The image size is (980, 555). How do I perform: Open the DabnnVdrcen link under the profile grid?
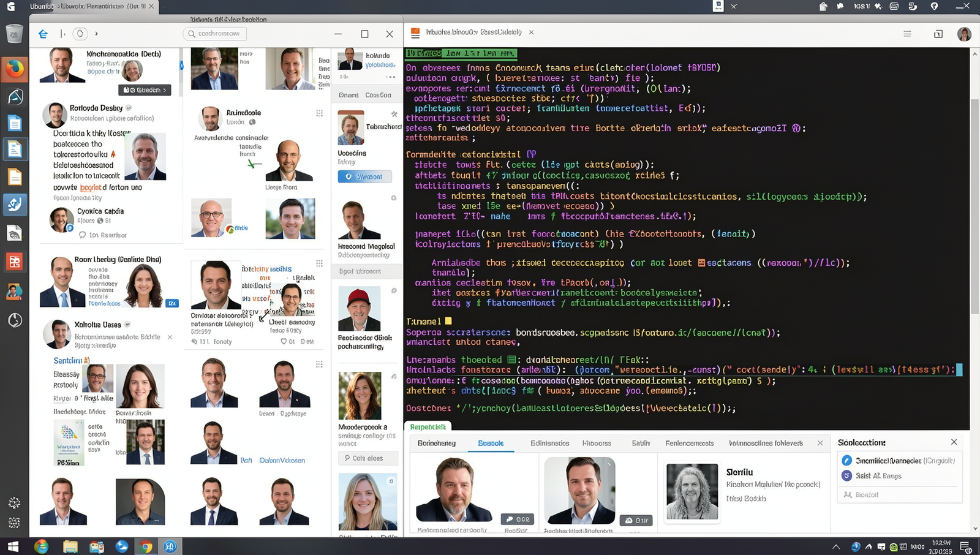click(282, 460)
